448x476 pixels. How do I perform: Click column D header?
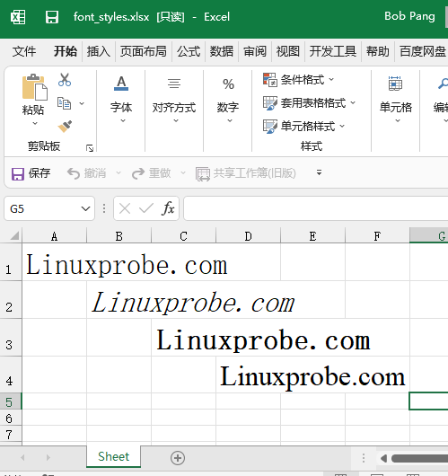[249, 236]
